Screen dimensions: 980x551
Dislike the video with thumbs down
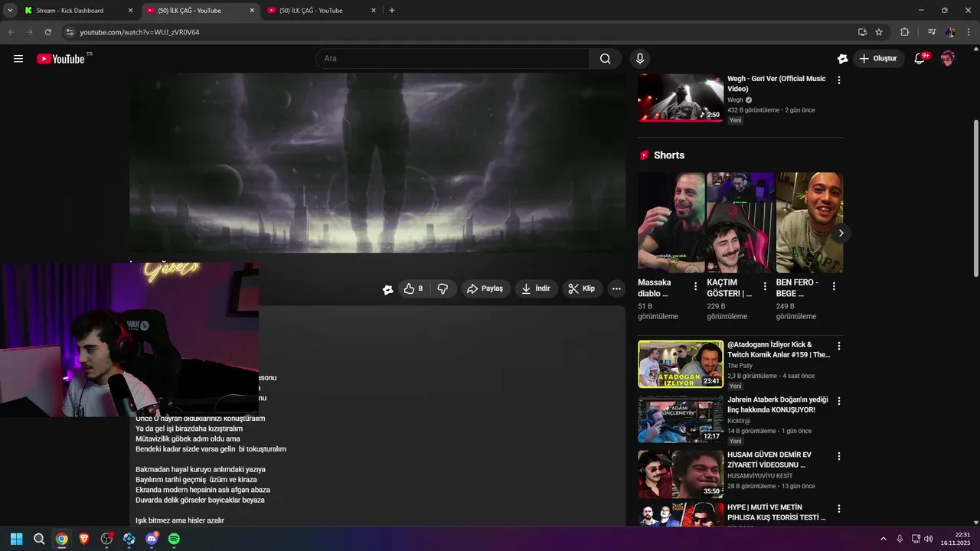pos(443,289)
